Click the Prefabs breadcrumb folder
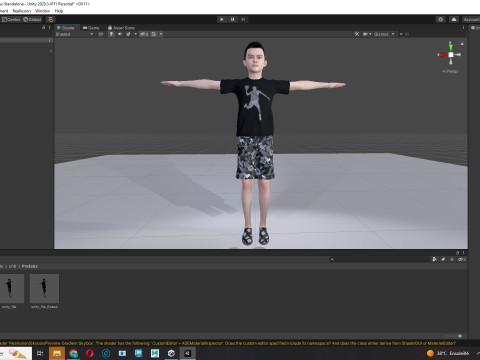480x360 pixels. (x=30, y=266)
